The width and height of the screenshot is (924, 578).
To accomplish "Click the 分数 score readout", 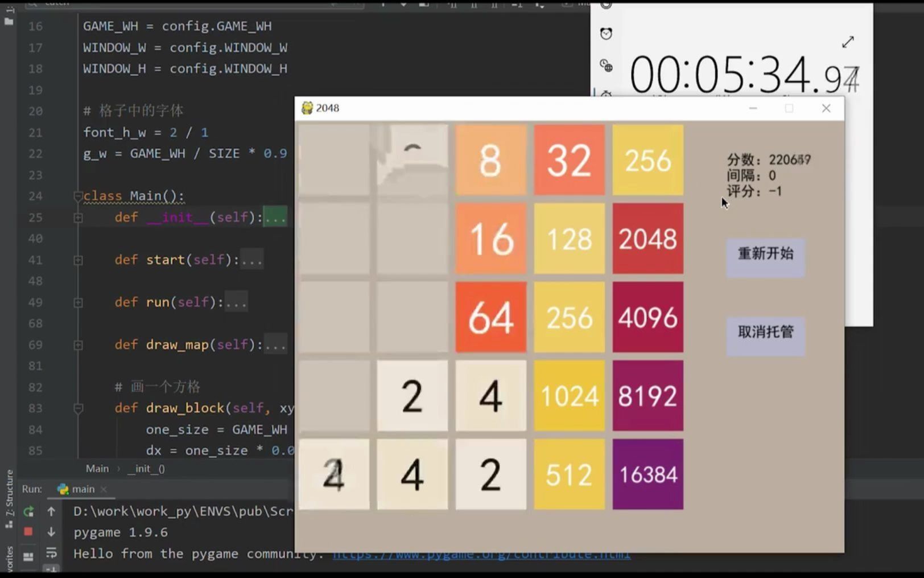I will [x=769, y=160].
